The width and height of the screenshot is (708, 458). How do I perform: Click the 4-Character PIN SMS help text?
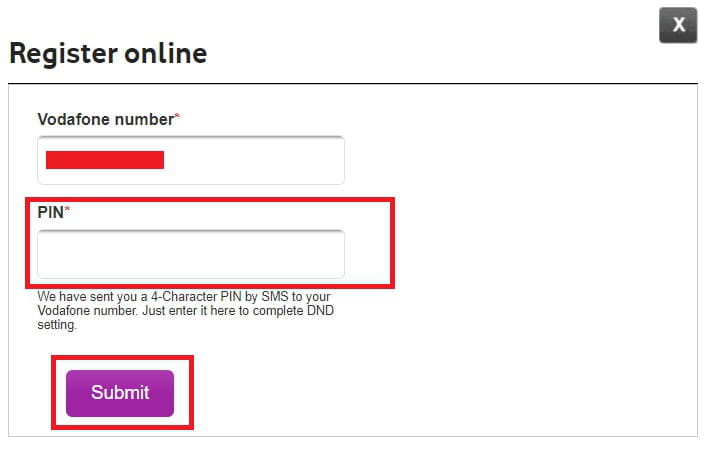(189, 311)
